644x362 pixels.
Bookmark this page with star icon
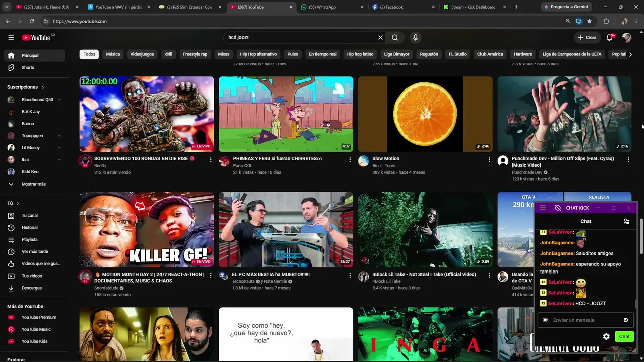(589, 21)
